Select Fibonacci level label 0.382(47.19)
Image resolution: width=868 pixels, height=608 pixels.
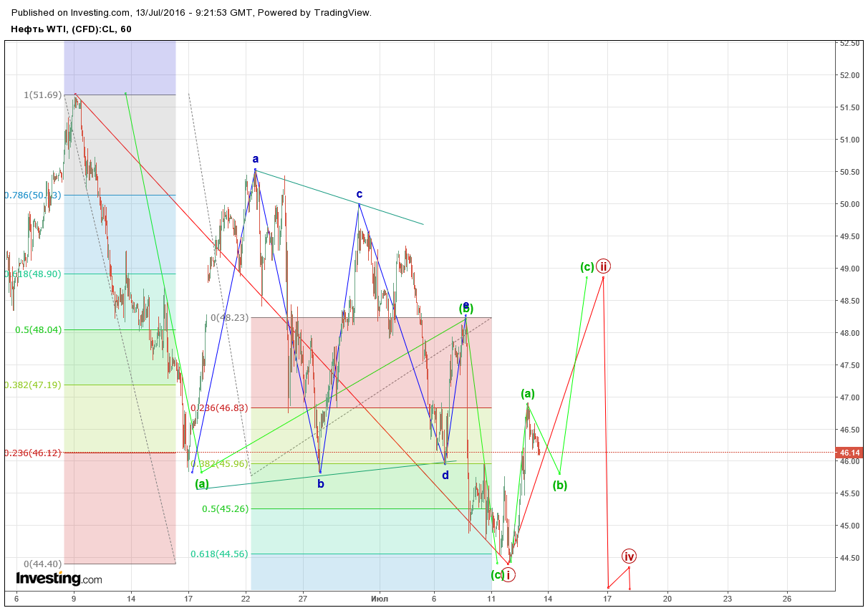click(x=34, y=385)
